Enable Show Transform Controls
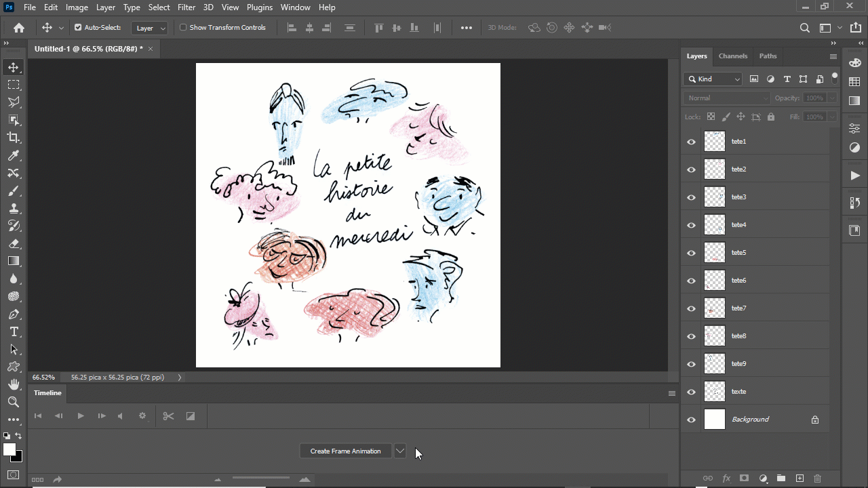Image resolution: width=868 pixels, height=488 pixels. tap(183, 28)
